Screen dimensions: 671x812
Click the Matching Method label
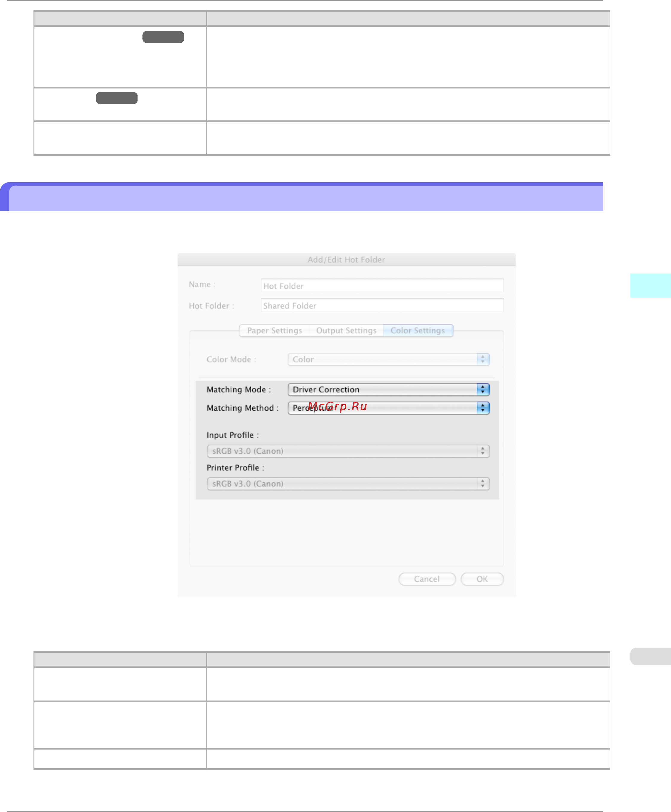[x=243, y=408]
